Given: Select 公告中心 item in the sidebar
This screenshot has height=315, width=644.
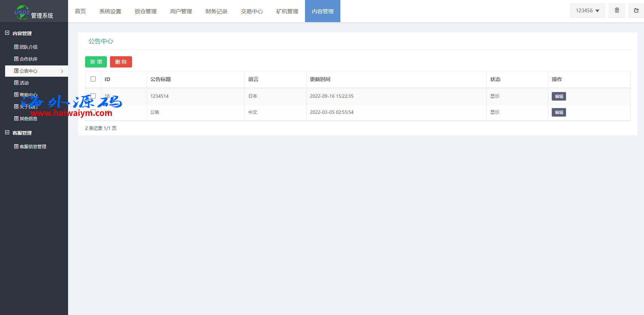Looking at the screenshot, I should [29, 71].
